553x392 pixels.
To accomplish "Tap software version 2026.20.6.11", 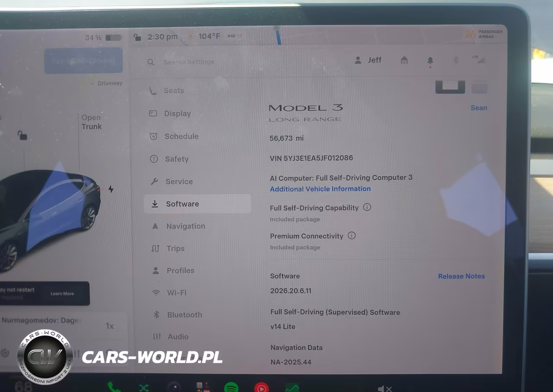I will pos(291,291).
